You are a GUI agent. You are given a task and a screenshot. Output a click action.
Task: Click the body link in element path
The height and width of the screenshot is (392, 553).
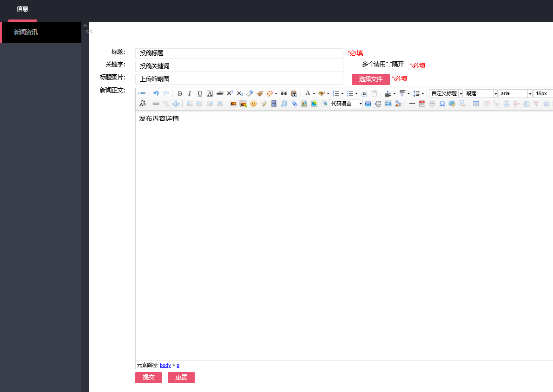point(165,365)
